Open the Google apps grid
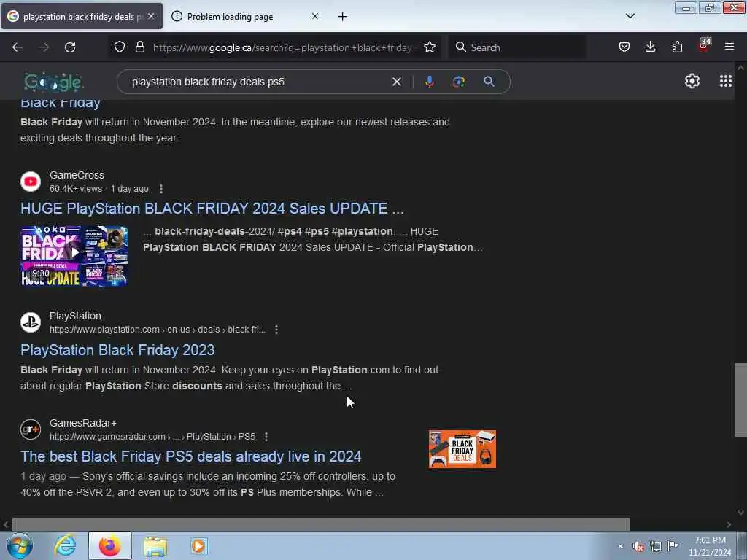Screen dimensions: 747x560 (726, 82)
